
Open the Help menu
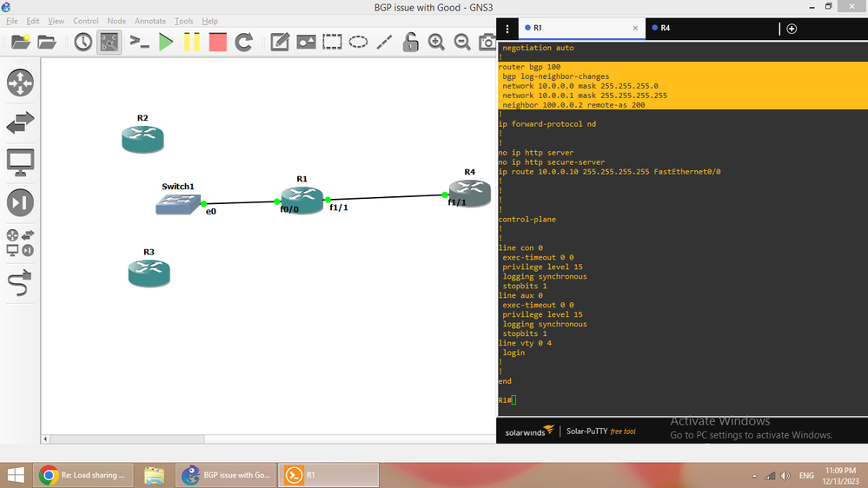[x=209, y=21]
